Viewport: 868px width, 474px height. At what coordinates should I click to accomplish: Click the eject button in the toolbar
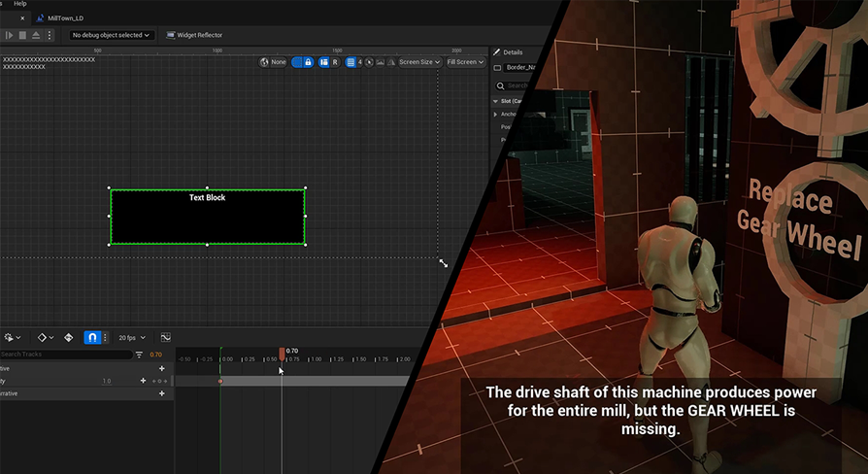(36, 35)
